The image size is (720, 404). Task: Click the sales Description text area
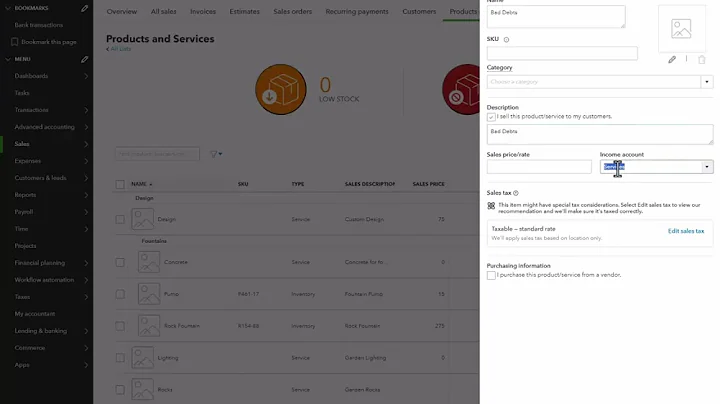[600, 135]
